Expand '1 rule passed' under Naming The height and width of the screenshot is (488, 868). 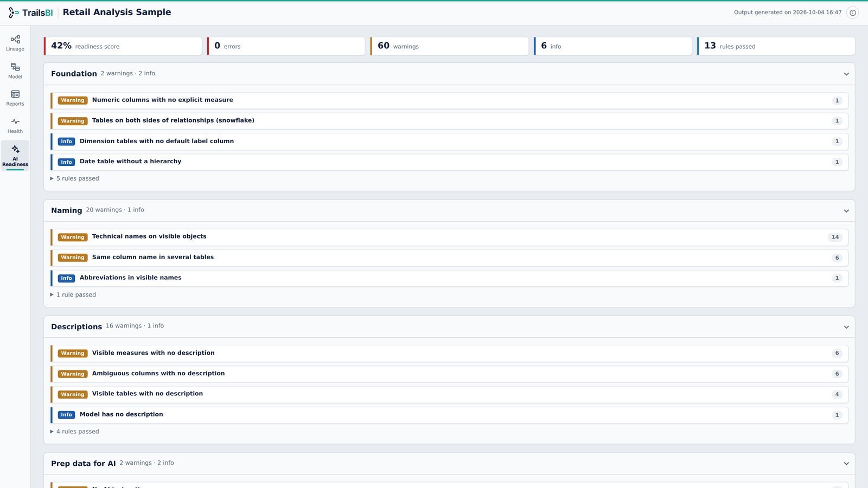click(x=73, y=295)
